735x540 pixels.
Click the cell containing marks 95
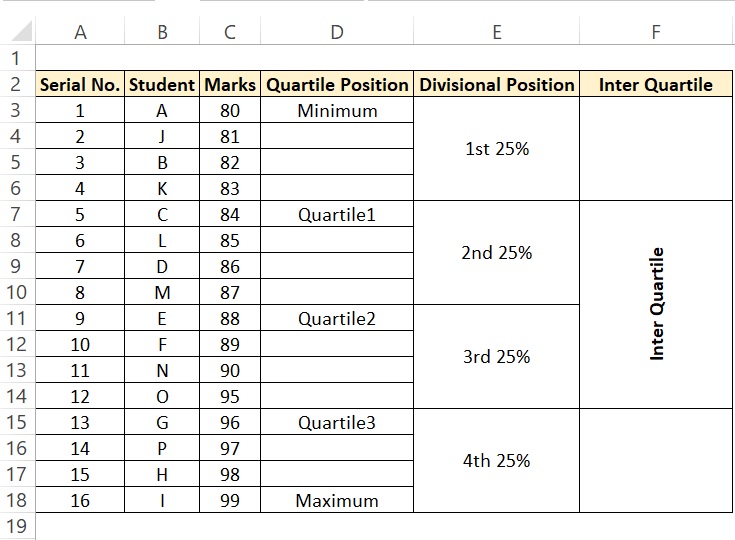click(230, 397)
